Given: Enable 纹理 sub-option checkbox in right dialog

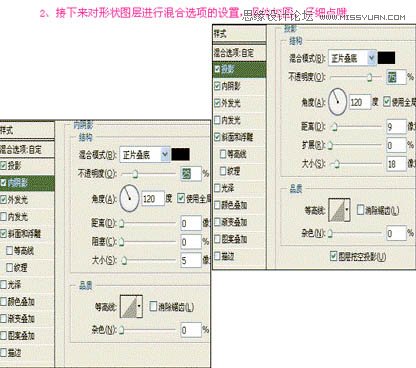Looking at the screenshot, I should (223, 171).
